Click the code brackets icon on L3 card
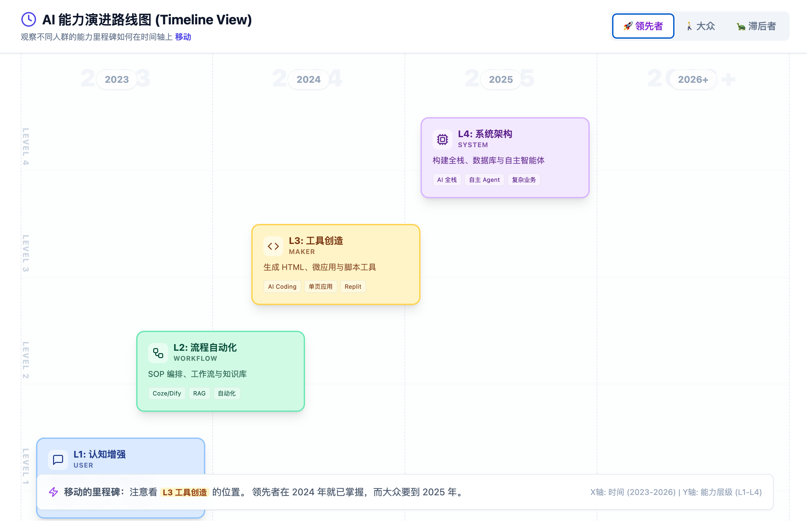The height and width of the screenshot is (532, 807). pos(273,246)
